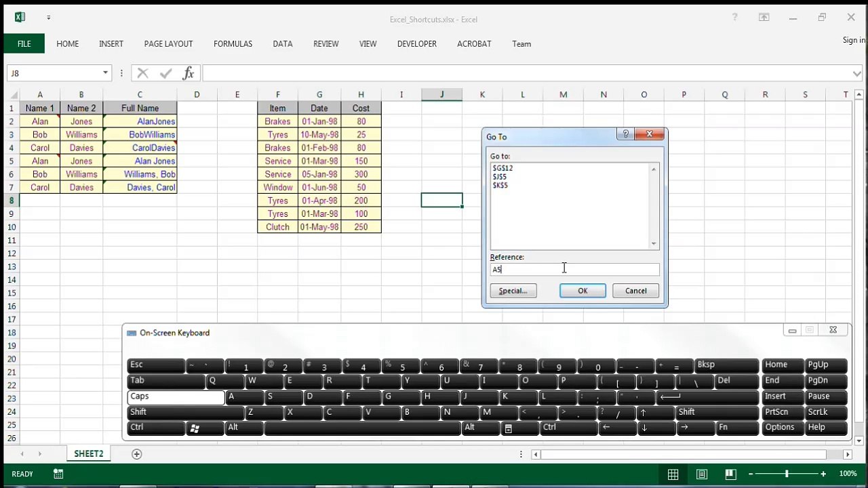This screenshot has height=488, width=868.
Task: Click the 100% zoom level
Action: pos(848,474)
